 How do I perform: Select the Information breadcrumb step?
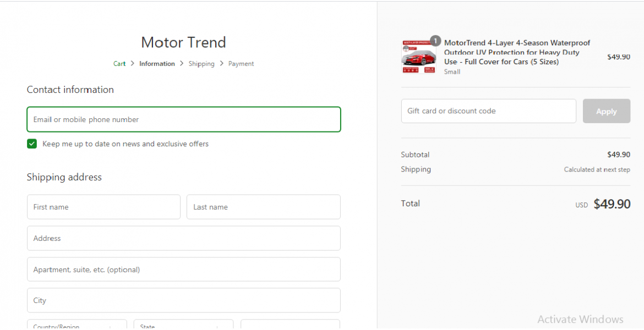(157, 64)
